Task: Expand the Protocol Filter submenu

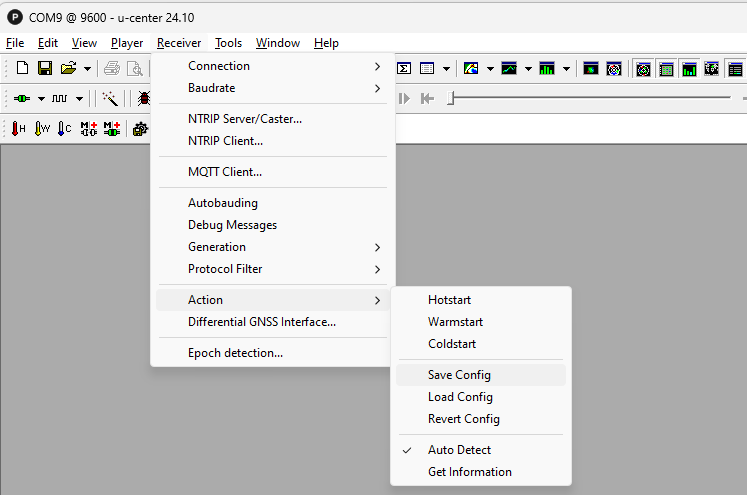Action: click(273, 269)
